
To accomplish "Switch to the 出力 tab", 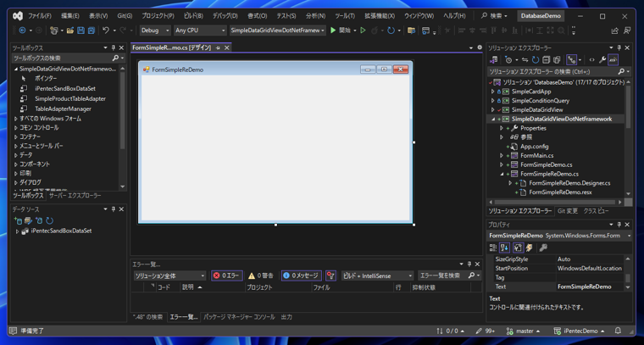I will point(286,317).
